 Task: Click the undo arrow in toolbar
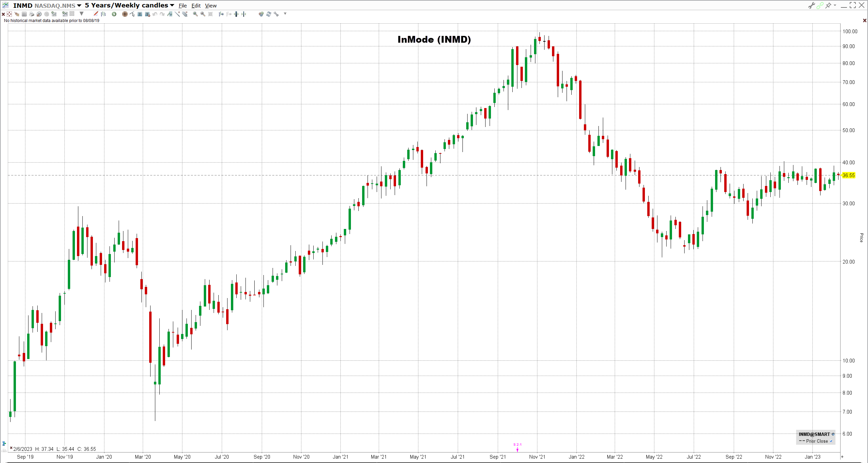point(155,14)
